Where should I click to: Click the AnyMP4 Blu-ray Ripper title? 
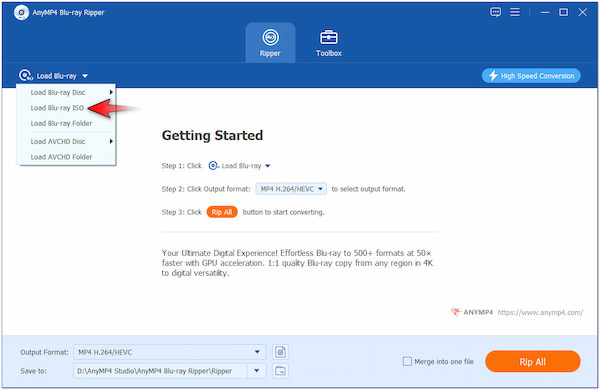click(68, 13)
